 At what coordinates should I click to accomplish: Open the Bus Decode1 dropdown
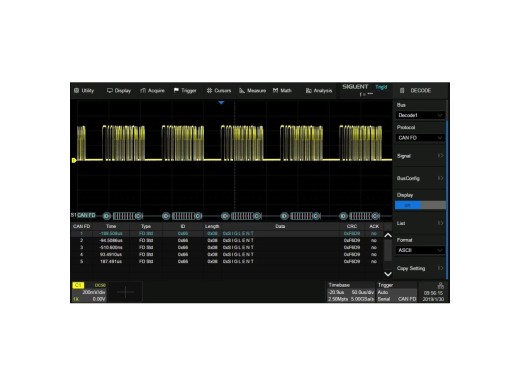(x=420, y=115)
